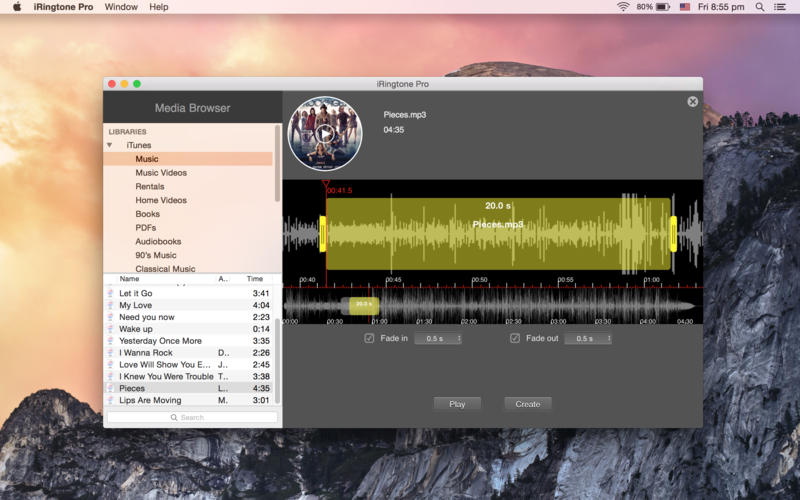Sort songs by Name column header
The width and height of the screenshot is (800, 500).
tap(129, 279)
